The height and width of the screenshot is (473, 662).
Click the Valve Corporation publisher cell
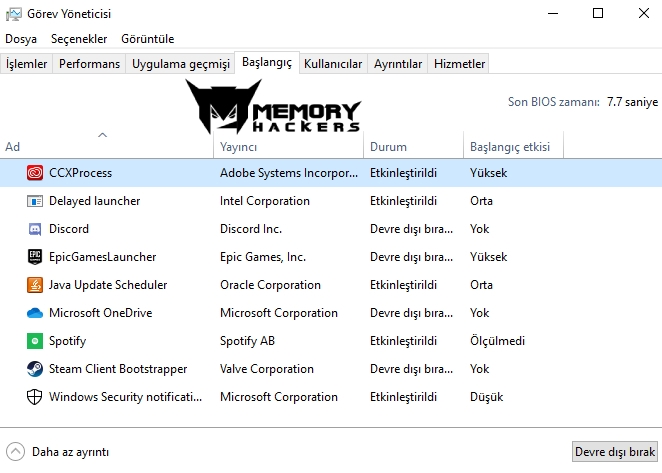click(x=267, y=369)
